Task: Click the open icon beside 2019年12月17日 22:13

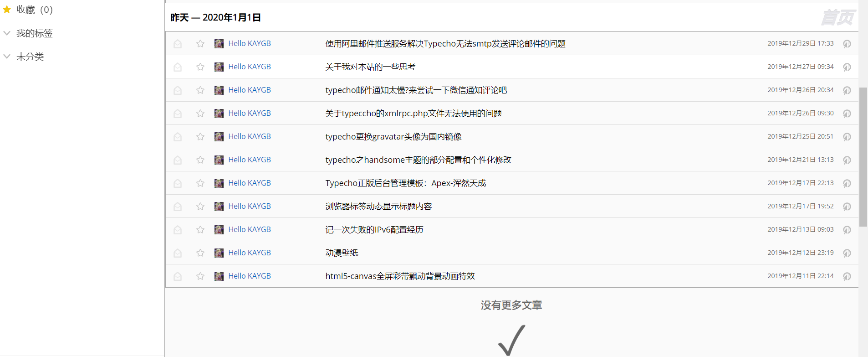Action: point(847,183)
